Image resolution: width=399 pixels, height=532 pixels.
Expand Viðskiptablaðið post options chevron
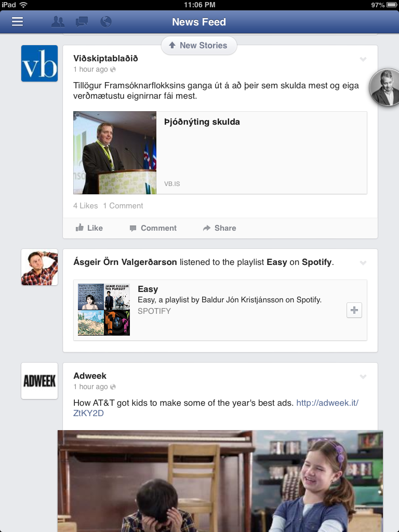pos(363,59)
